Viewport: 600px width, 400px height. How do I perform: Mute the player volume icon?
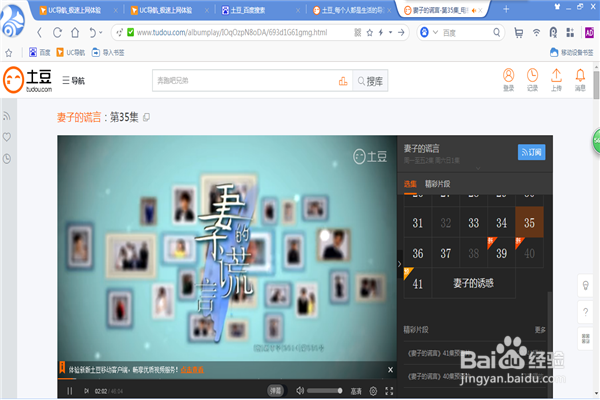(300, 390)
